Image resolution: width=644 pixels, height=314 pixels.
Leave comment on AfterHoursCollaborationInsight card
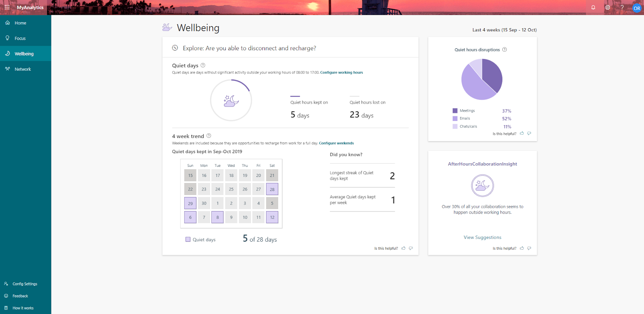[x=529, y=248]
